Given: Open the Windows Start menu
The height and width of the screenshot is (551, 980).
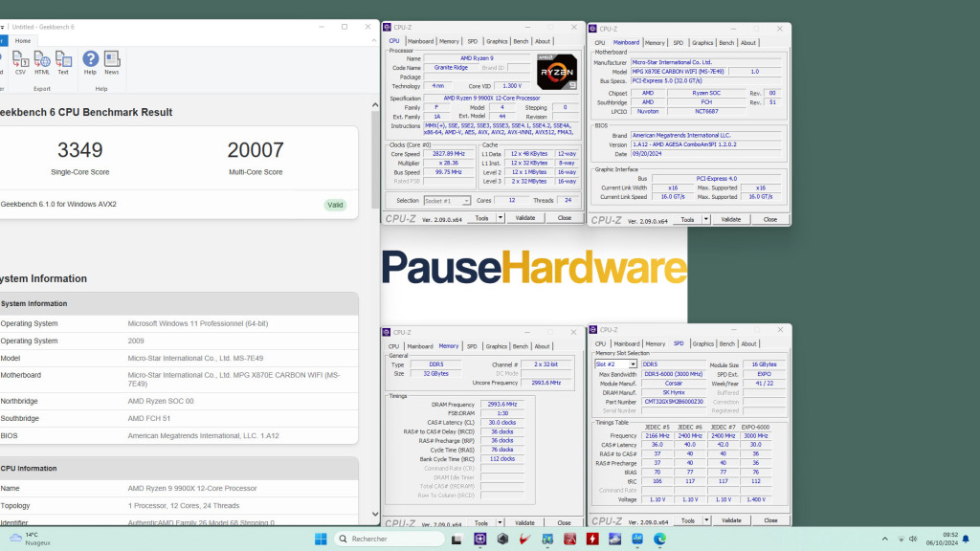Looking at the screenshot, I should pos(320,539).
